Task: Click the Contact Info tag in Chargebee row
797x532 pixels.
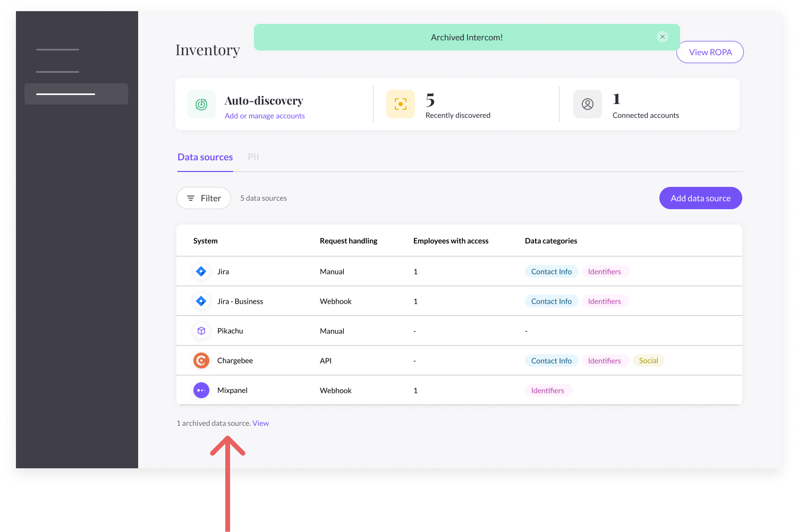Action: pos(552,361)
